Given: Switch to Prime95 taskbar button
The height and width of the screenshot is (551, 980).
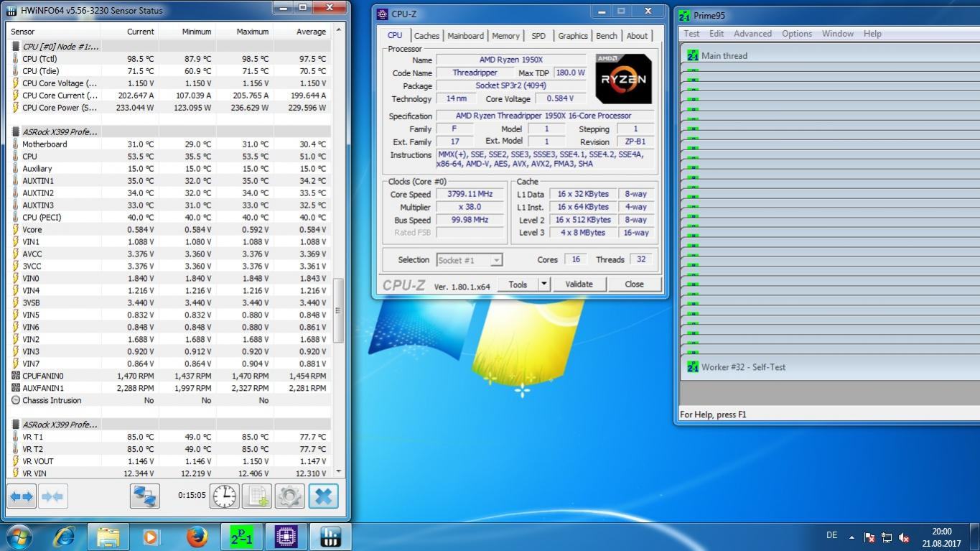Looking at the screenshot, I should click(241, 537).
